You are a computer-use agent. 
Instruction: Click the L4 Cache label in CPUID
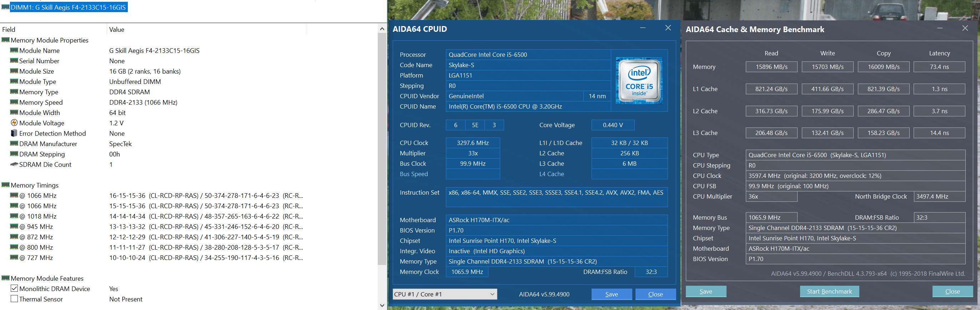pos(551,174)
